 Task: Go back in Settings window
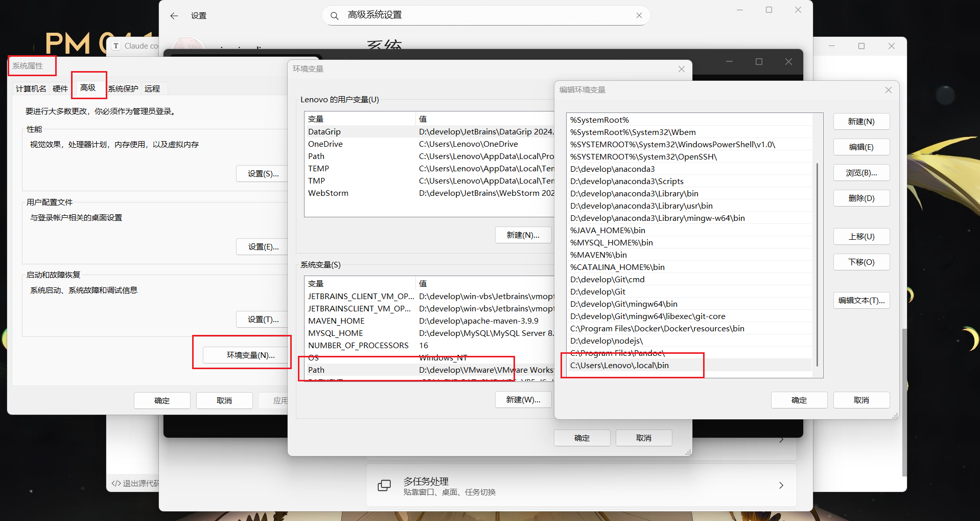coord(174,16)
